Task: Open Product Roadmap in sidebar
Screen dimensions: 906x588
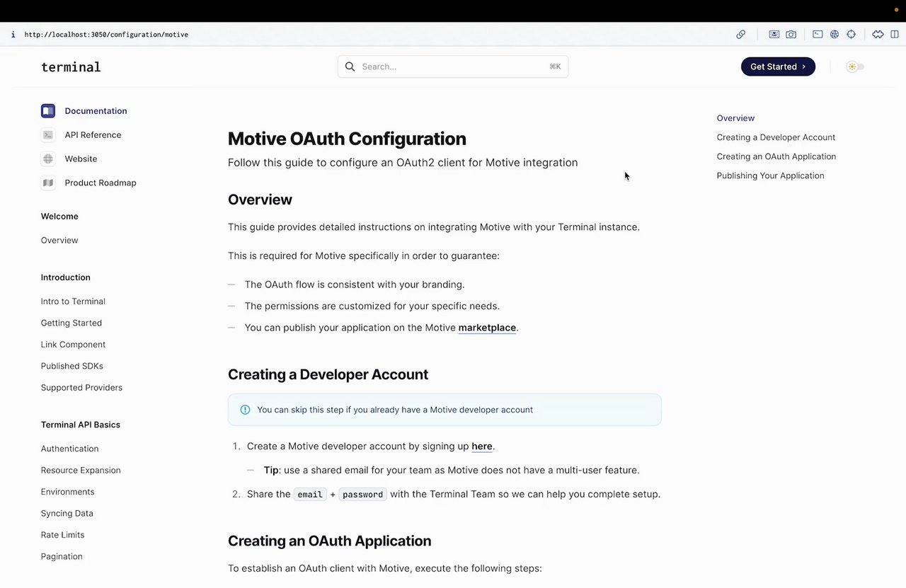Action: click(101, 183)
